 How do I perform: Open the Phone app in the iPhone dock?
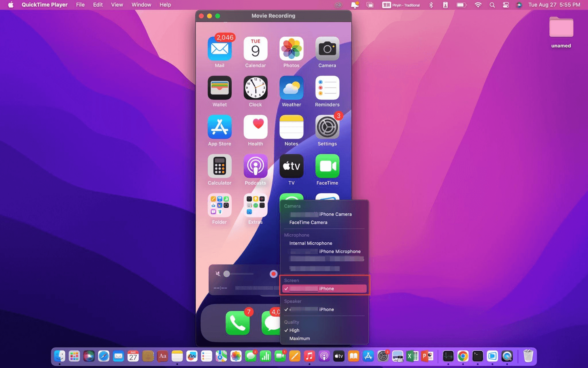click(237, 323)
